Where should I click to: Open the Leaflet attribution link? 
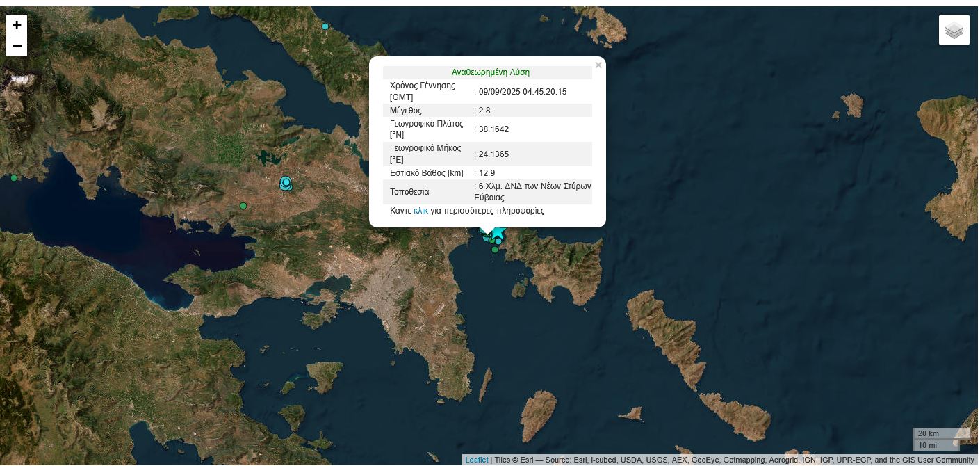click(477, 460)
